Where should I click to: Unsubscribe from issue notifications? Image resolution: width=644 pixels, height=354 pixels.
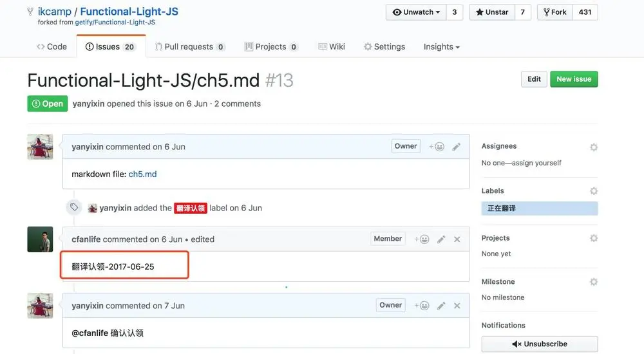point(539,344)
